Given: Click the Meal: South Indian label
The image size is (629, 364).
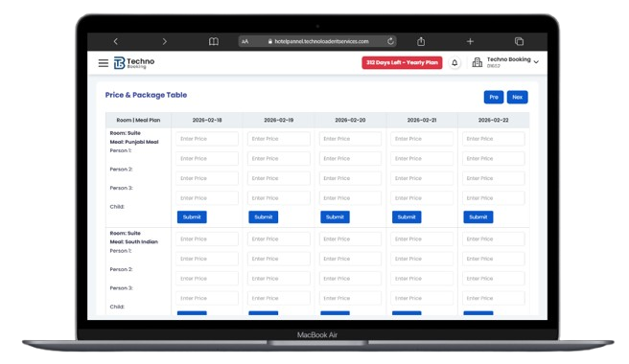Looking at the screenshot, I should pos(134,241).
